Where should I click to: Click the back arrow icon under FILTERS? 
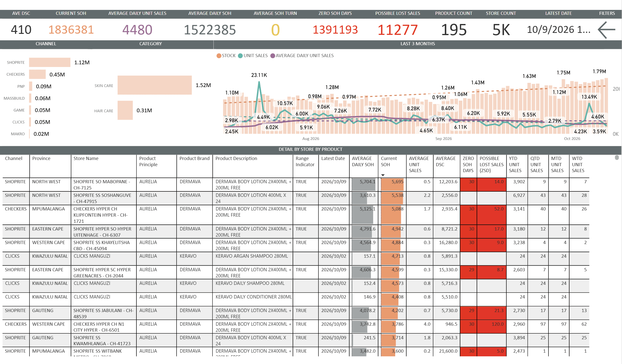pyautogui.click(x=607, y=30)
